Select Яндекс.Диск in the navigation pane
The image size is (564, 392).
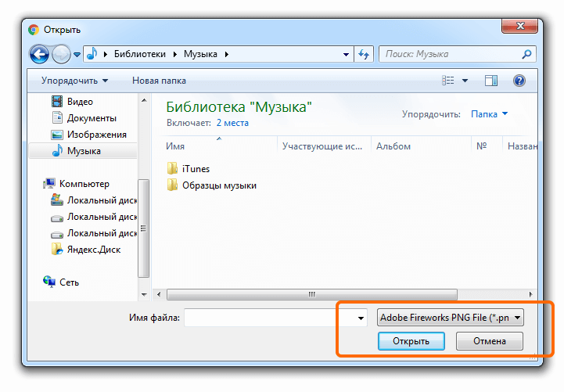pos(94,250)
